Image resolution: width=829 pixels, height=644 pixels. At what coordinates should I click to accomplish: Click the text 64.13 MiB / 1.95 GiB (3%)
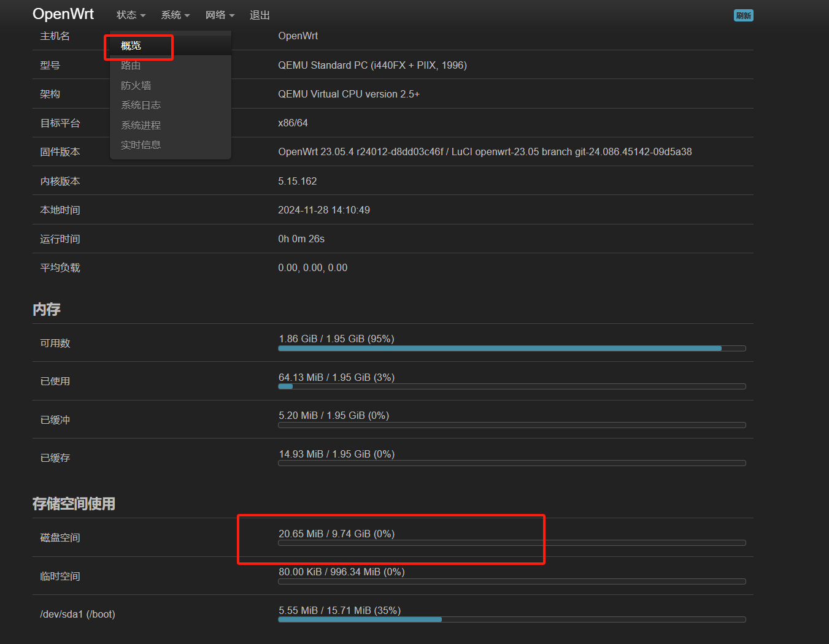click(336, 377)
